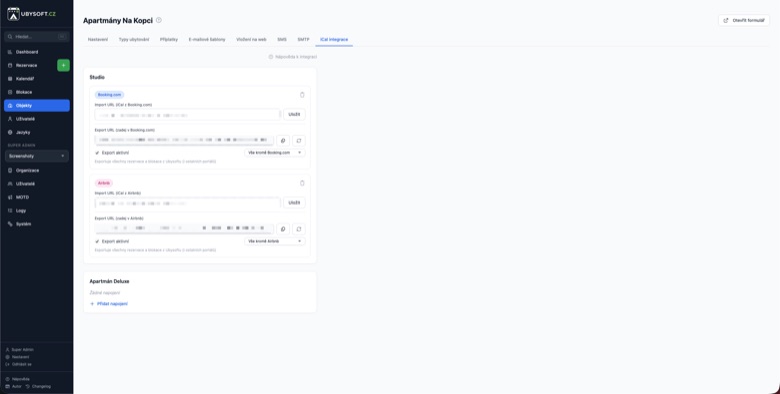Add a new reservation with the green plus
Viewport: 780px width, 394px height.
pyautogui.click(x=63, y=65)
